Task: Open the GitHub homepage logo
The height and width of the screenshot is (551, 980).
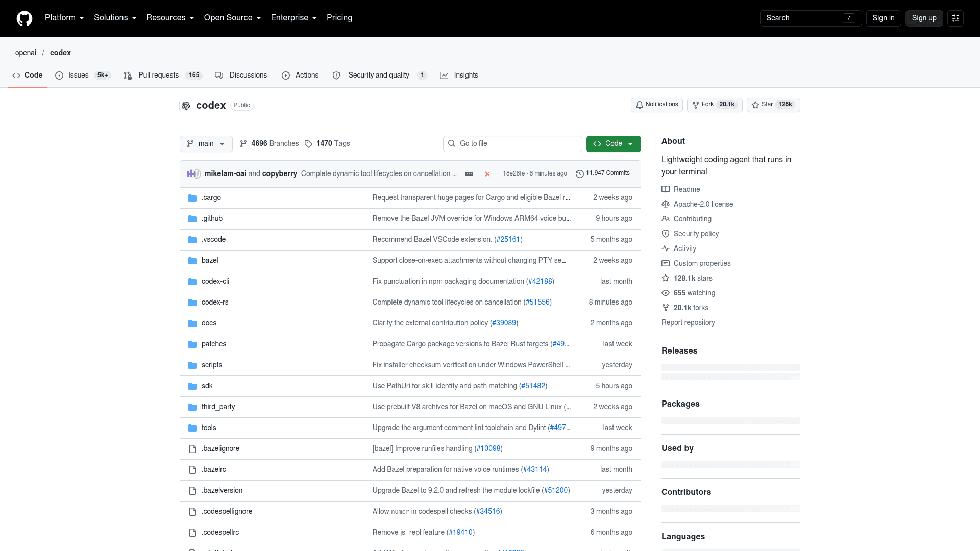Action: [x=24, y=18]
